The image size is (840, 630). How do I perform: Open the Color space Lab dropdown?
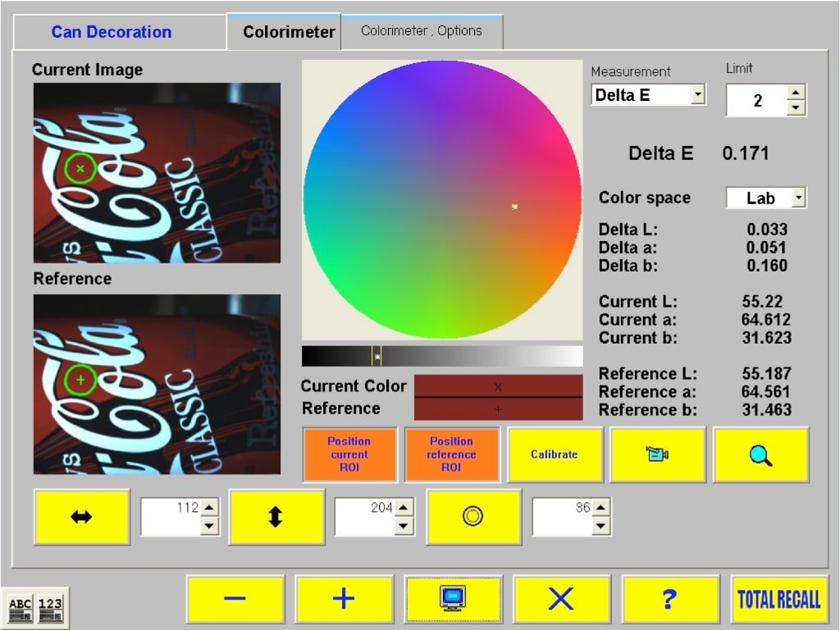pyautogui.click(x=798, y=198)
